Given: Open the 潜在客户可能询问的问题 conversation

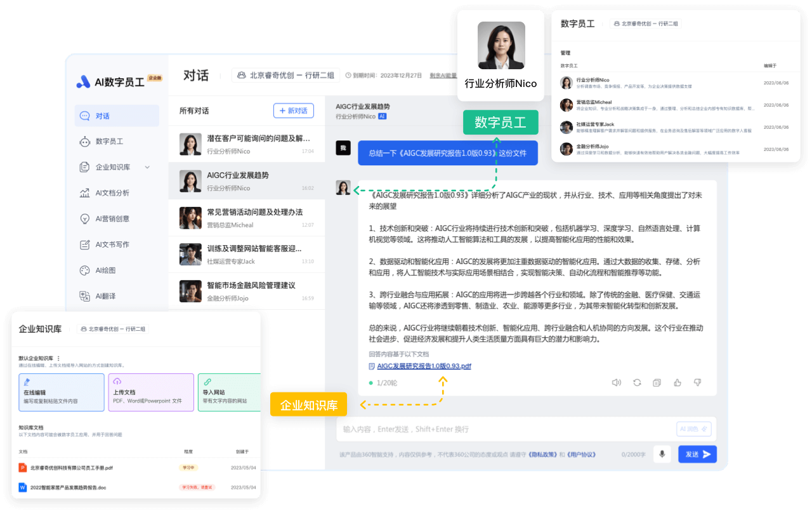Looking at the screenshot, I should pyautogui.click(x=246, y=144).
